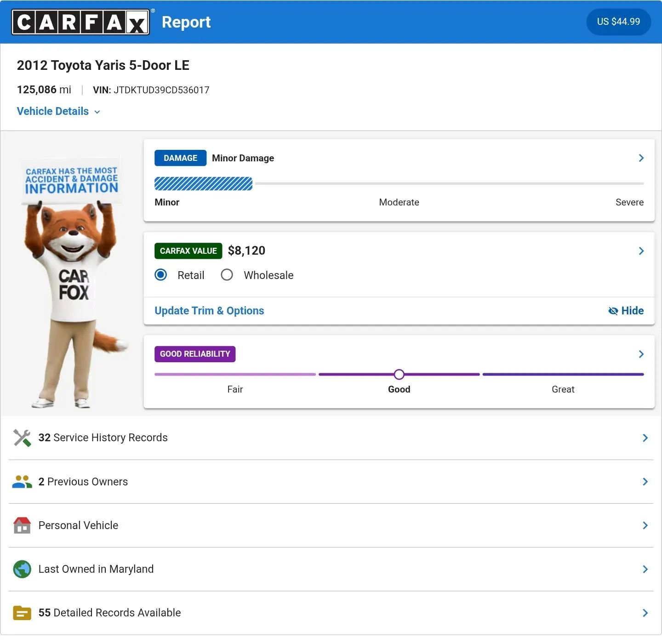Select the Retail radio button

click(161, 275)
